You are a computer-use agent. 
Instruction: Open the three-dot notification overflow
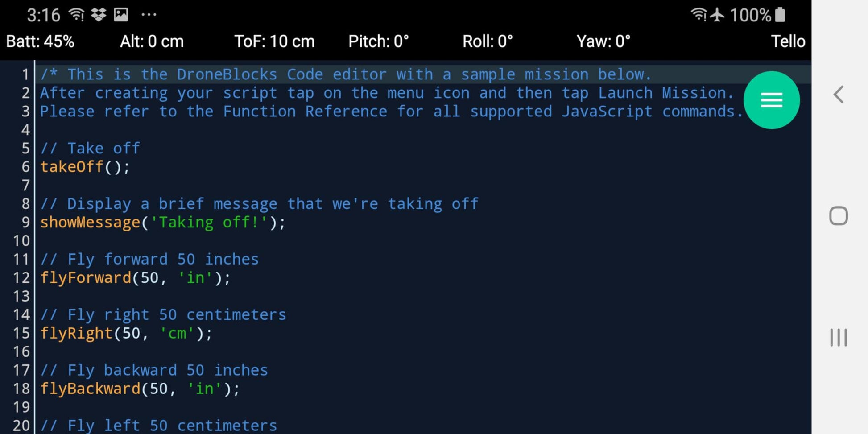pyautogui.click(x=149, y=15)
